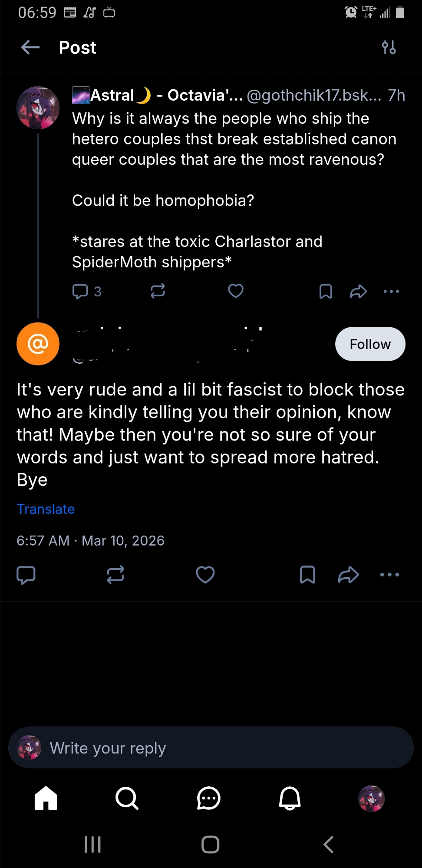The width and height of the screenshot is (422, 868).
Task: Like the main reply post
Action: pyautogui.click(x=205, y=575)
